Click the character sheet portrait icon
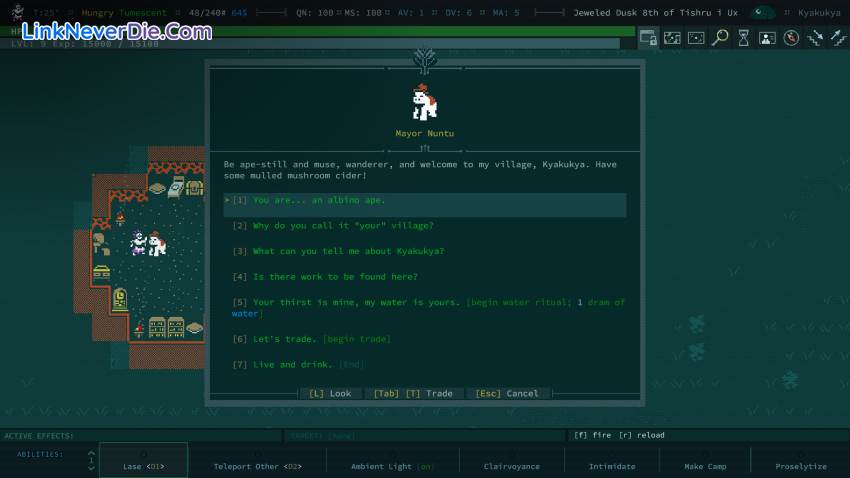The height and width of the screenshot is (478, 850). point(767,38)
